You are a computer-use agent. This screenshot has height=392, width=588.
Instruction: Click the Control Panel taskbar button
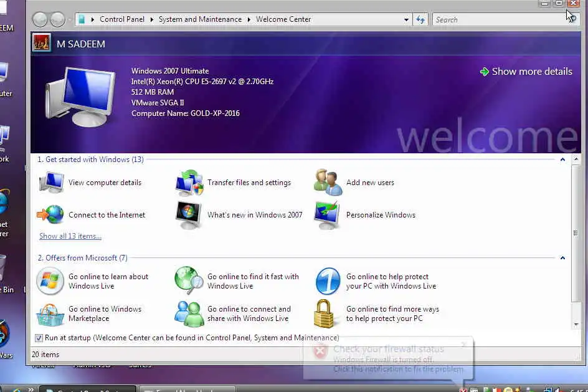[x=87, y=389]
